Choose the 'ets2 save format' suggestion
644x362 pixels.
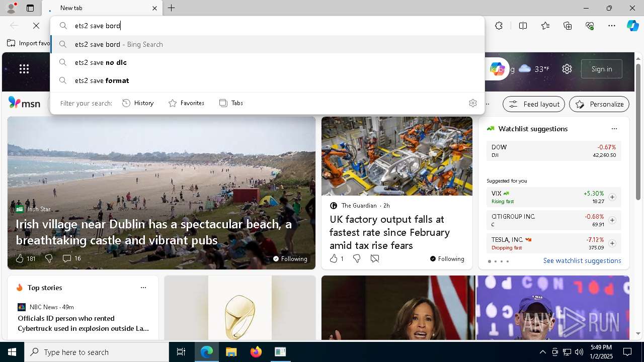coord(268,80)
